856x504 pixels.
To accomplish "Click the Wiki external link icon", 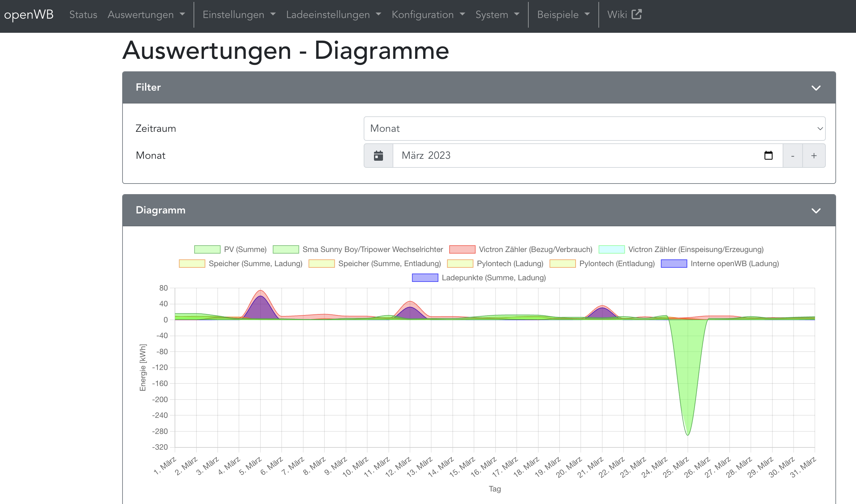I will click(x=636, y=14).
